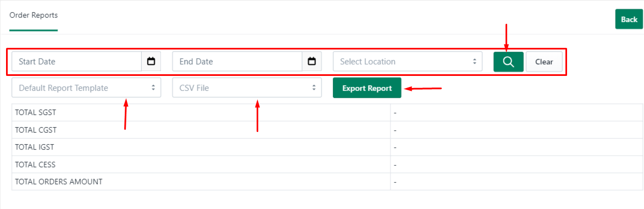Viewport: 644px width, 209px height.
Task: Switch to the Order Reports tab
Action: point(34,15)
